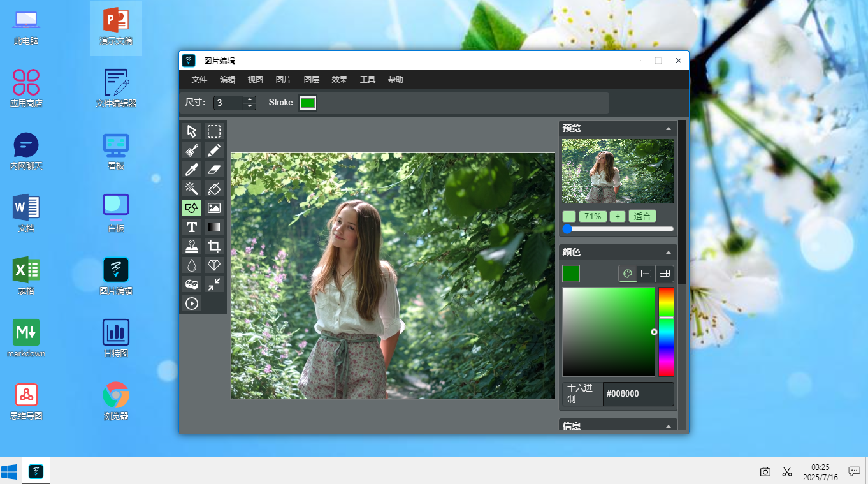
Task: Click the zoom in plus button
Action: (x=618, y=216)
